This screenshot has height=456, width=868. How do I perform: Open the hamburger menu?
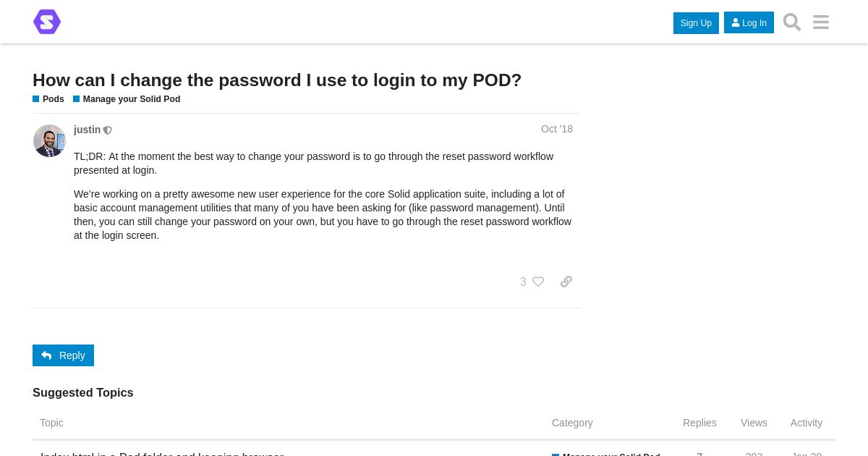pos(821,22)
